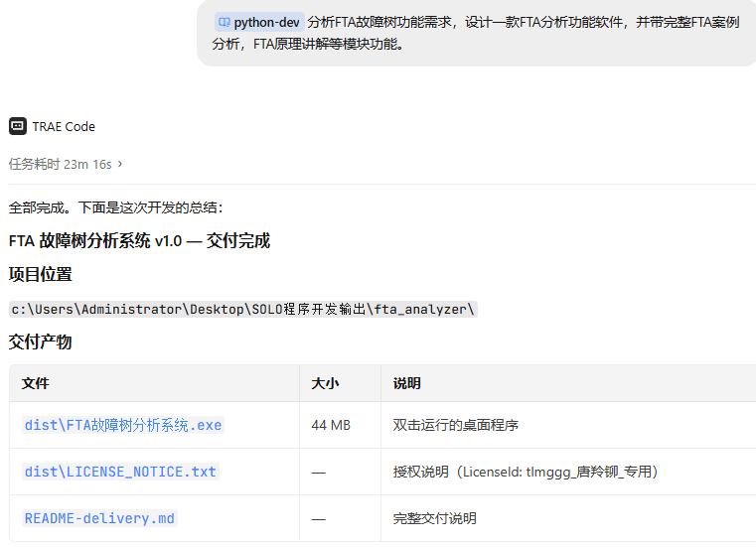Click the 交付产物 section heading
The height and width of the screenshot is (547, 756).
click(x=41, y=342)
